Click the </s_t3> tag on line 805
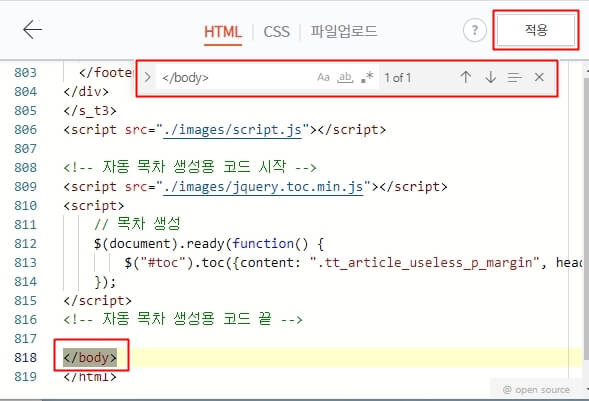 [x=90, y=111]
